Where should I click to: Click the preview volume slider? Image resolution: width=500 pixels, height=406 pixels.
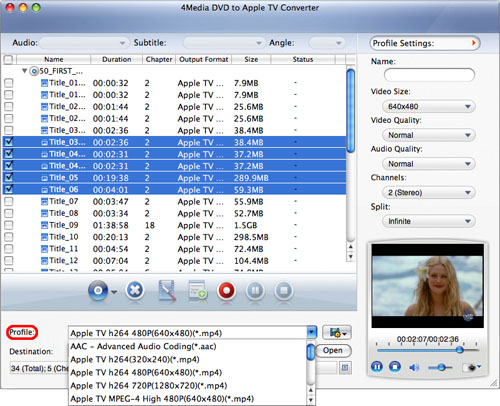point(440,368)
